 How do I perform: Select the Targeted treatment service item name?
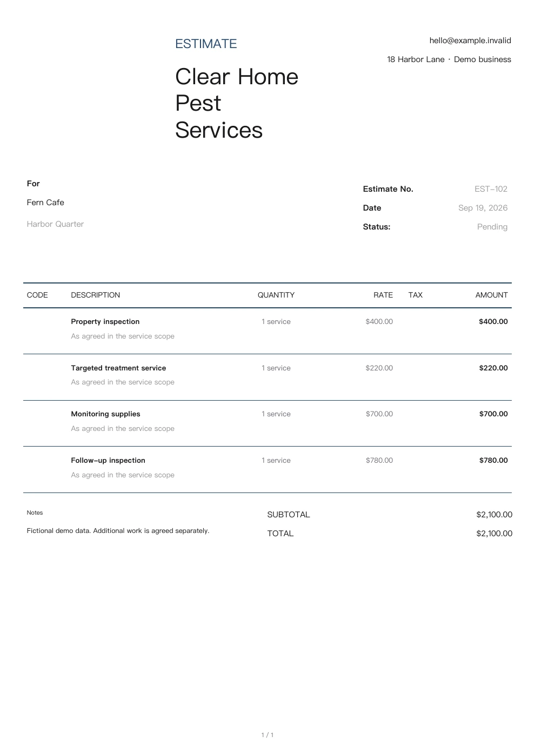click(x=118, y=368)
